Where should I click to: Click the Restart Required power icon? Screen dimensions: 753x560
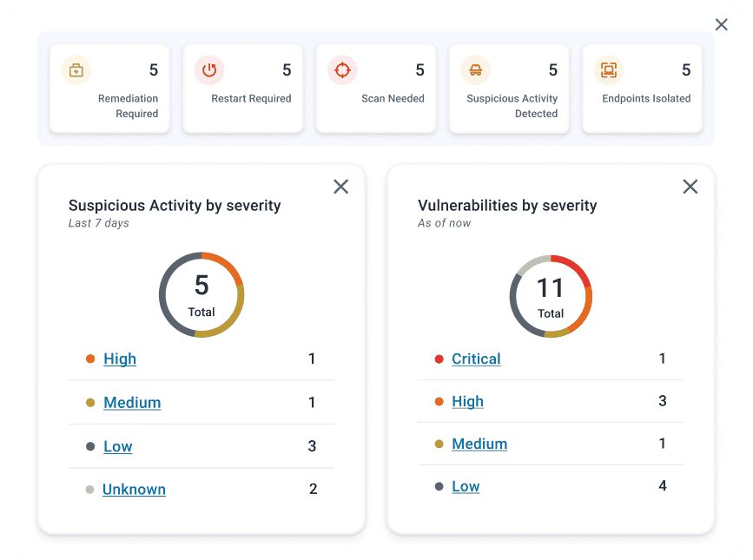point(209,70)
